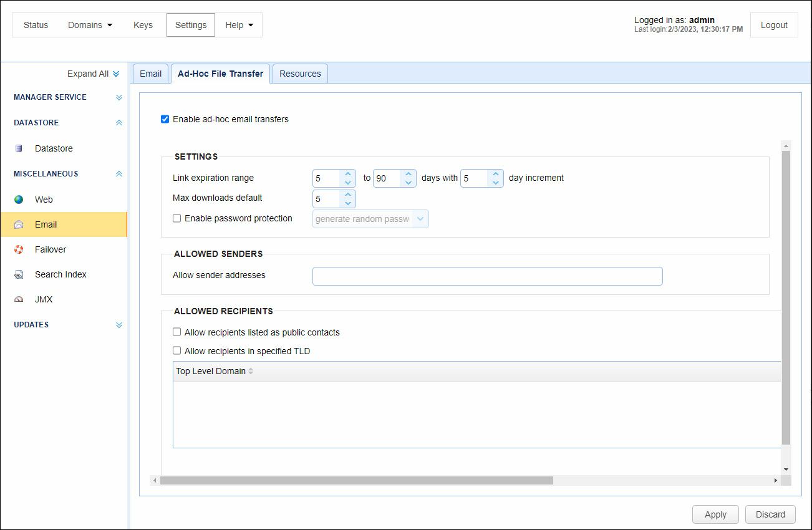This screenshot has height=530, width=812.
Task: Click the scroll right arrow
Action: coord(776,481)
